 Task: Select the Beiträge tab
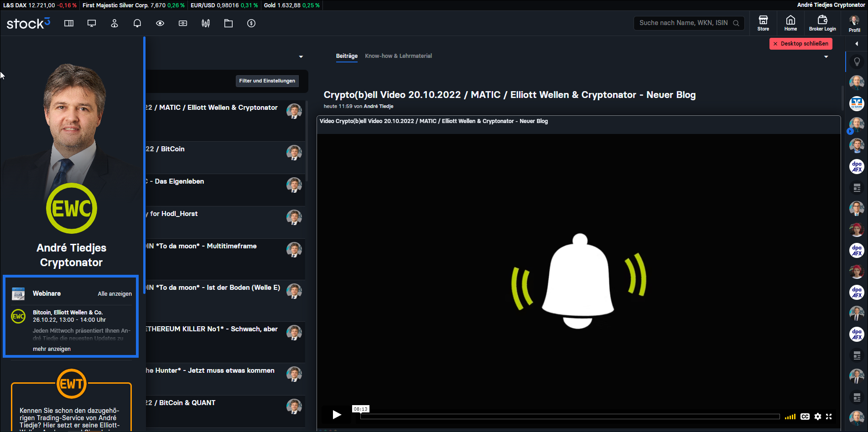coord(347,56)
